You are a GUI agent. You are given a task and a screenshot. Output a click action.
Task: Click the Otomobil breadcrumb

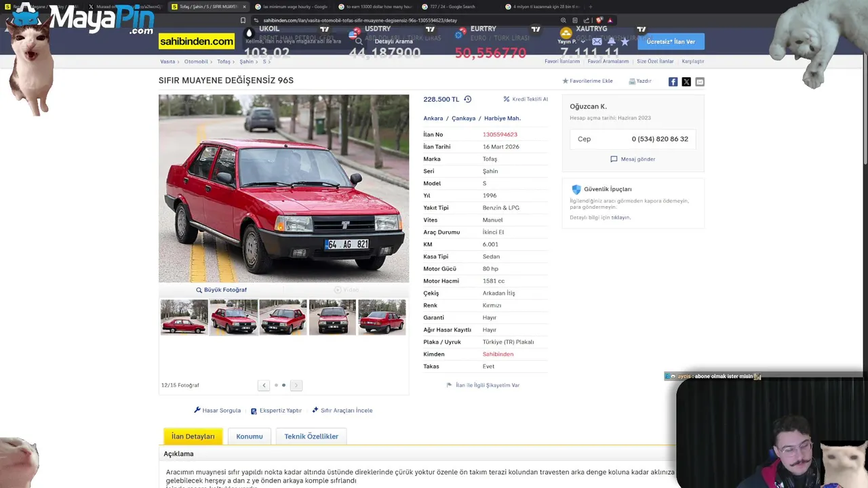(x=196, y=62)
